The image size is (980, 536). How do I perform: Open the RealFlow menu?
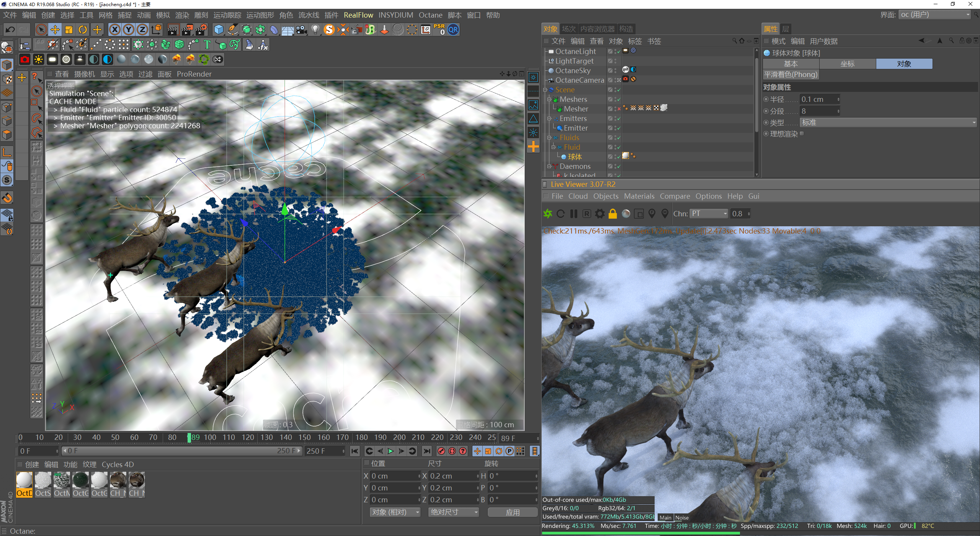358,15
